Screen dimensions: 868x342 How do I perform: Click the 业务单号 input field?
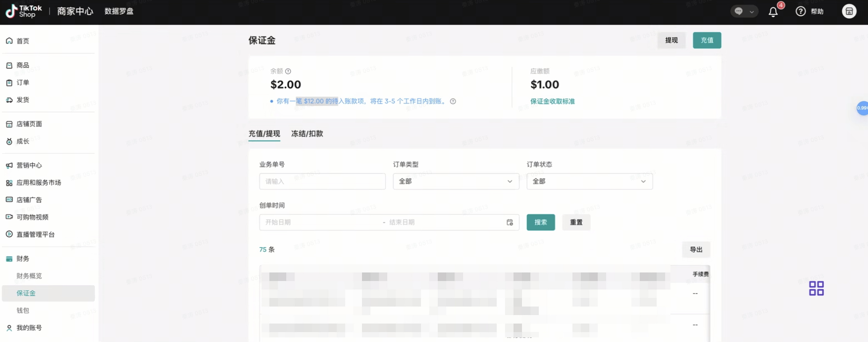point(322,181)
